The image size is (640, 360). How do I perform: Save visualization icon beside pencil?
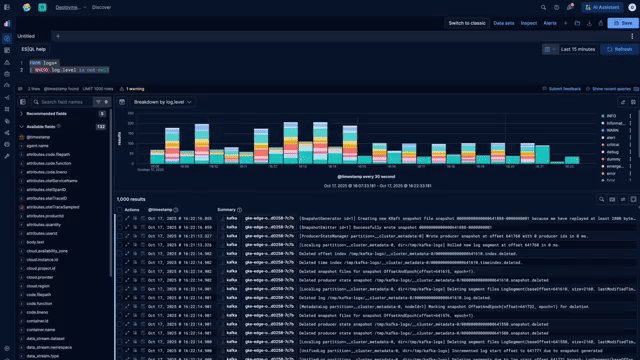click(633, 102)
